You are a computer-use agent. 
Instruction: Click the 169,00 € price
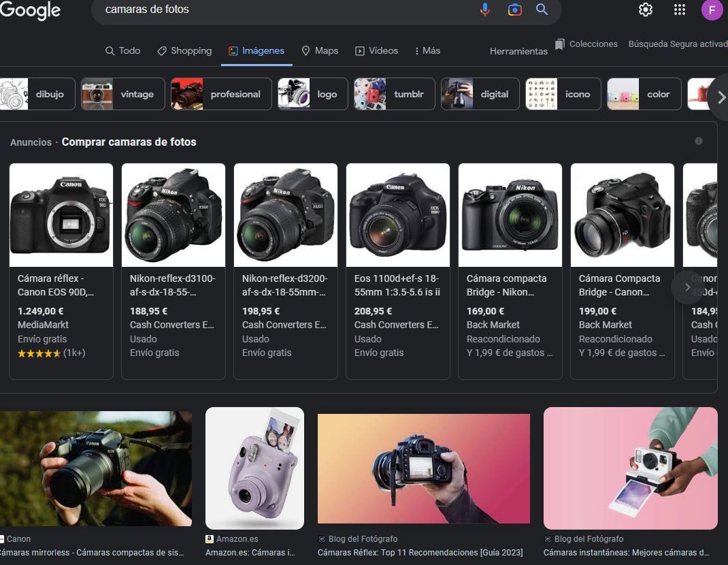(x=486, y=311)
